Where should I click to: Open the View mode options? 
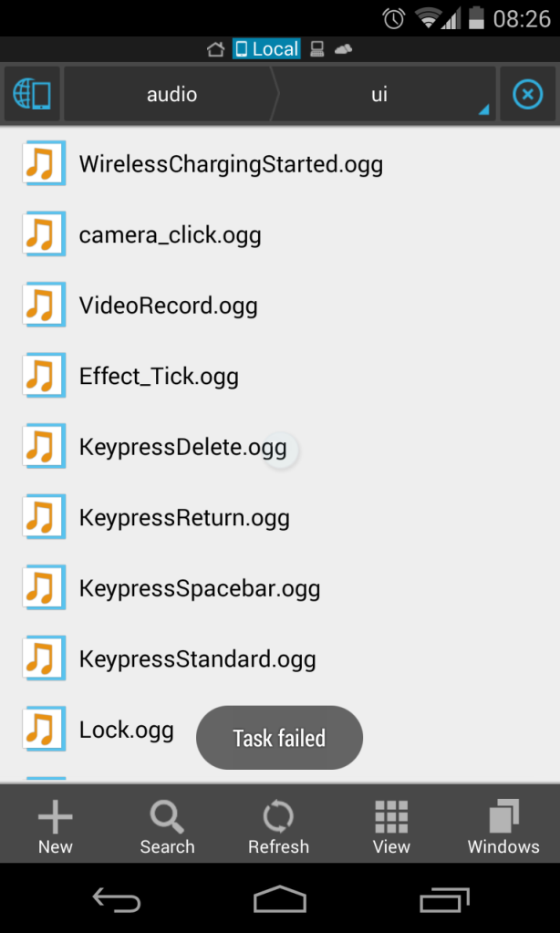(391, 824)
